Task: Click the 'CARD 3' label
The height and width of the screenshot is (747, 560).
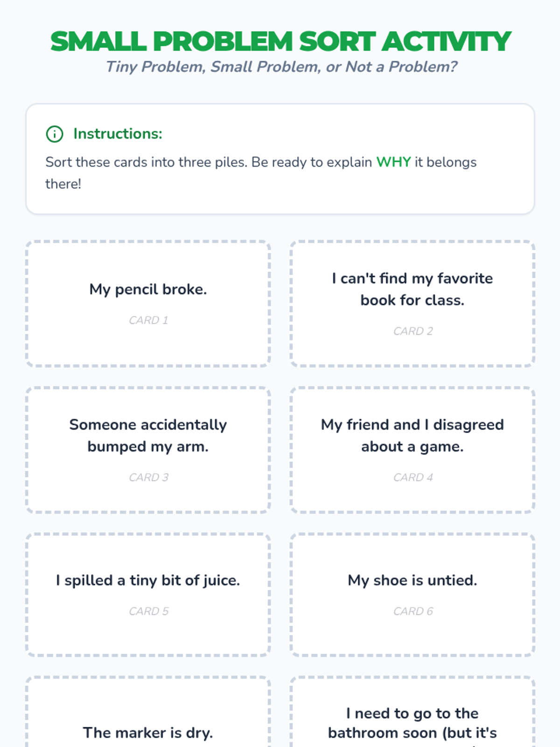Action: coord(148,477)
